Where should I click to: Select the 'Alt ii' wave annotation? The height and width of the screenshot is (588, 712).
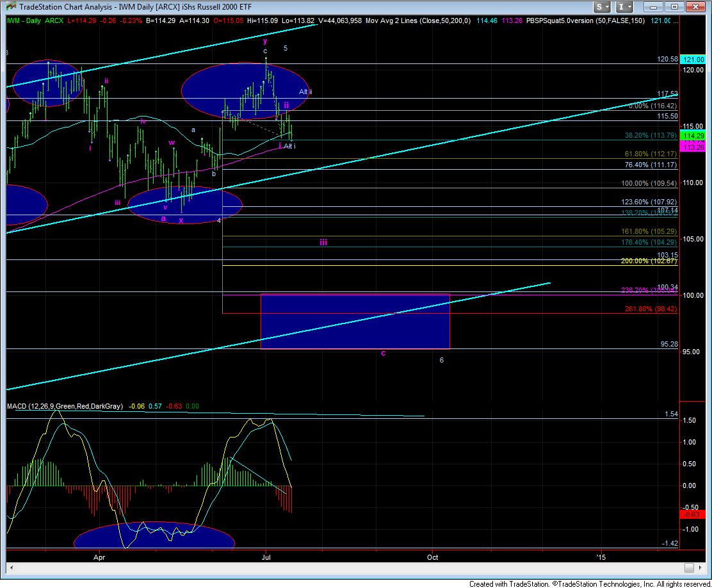[x=305, y=92]
